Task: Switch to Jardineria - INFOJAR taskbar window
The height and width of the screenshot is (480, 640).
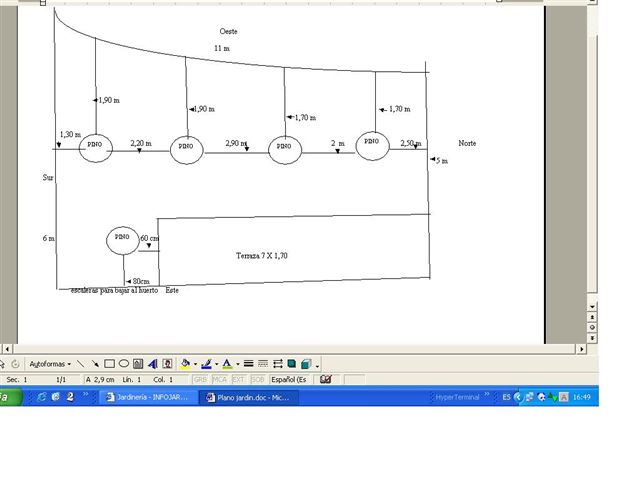Action: [147, 397]
